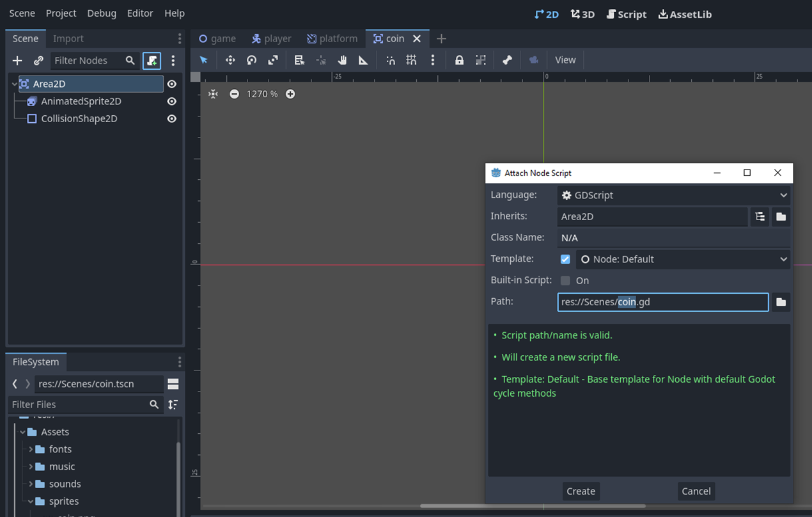Viewport: 812px width, 517px height.
Task: Expand the music folder
Action: click(x=31, y=466)
